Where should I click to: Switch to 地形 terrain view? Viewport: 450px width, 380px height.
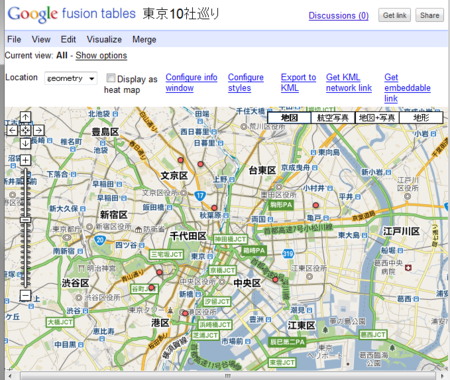(x=421, y=118)
